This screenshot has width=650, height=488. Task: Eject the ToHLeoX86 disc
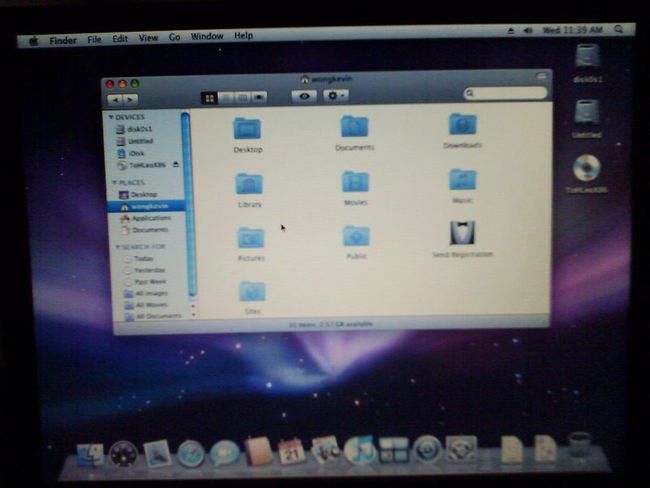click(x=176, y=164)
